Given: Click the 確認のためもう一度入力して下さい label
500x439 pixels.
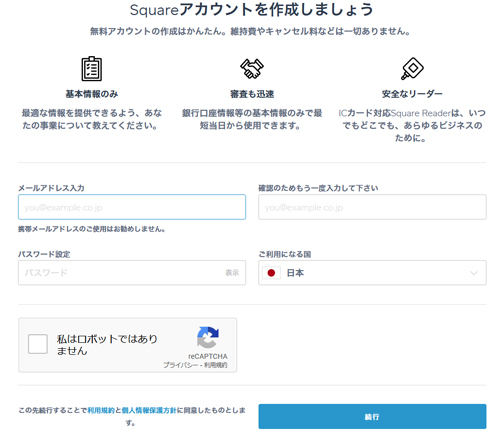Looking at the screenshot, I should (318, 188).
